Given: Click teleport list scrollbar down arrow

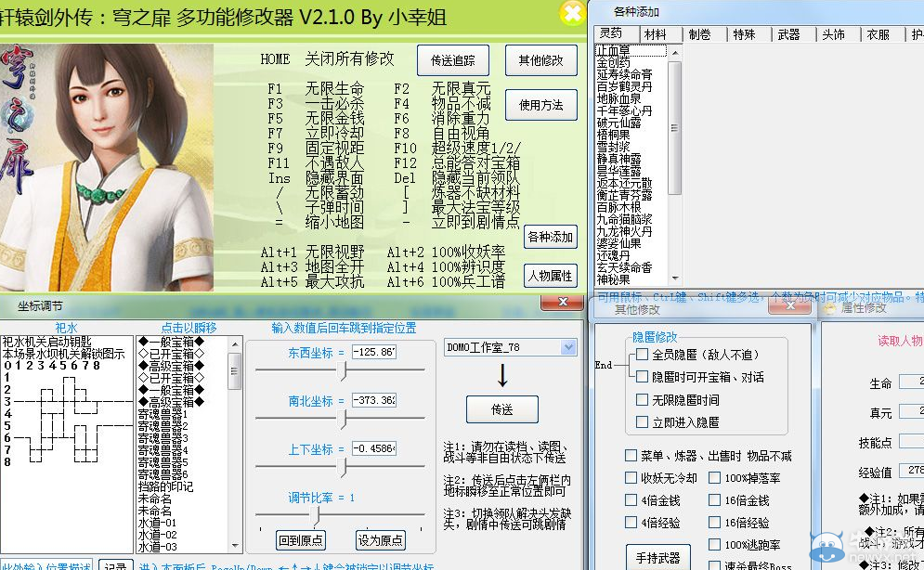Looking at the screenshot, I should [235, 546].
